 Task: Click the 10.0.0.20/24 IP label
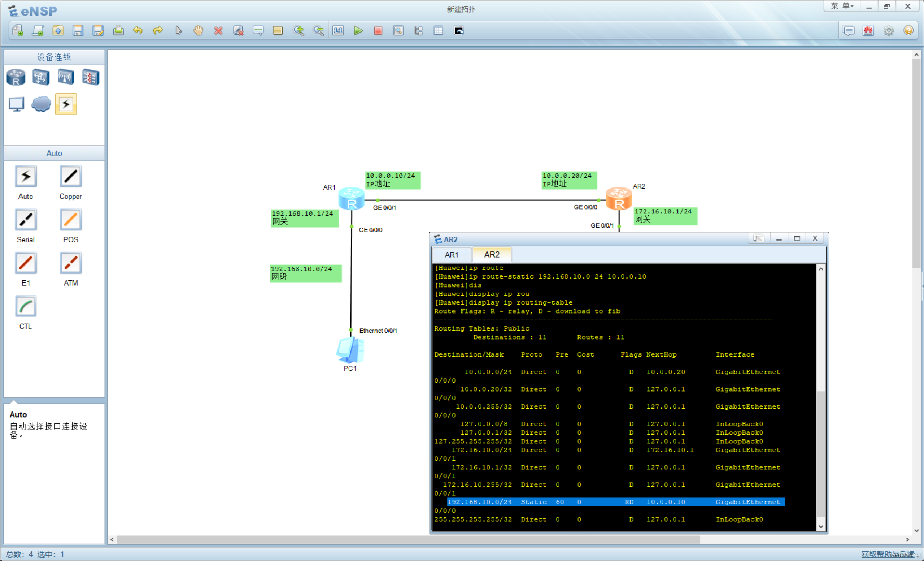point(569,180)
